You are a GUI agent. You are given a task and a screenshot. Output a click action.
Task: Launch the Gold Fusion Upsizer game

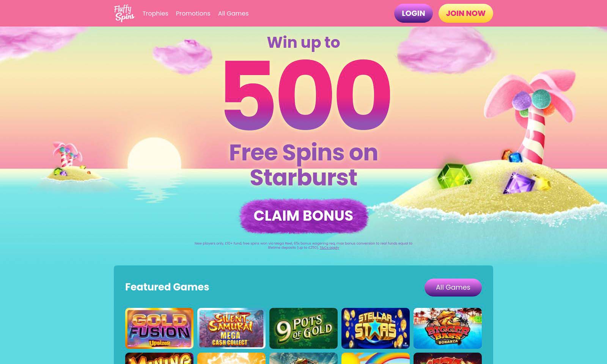159,328
